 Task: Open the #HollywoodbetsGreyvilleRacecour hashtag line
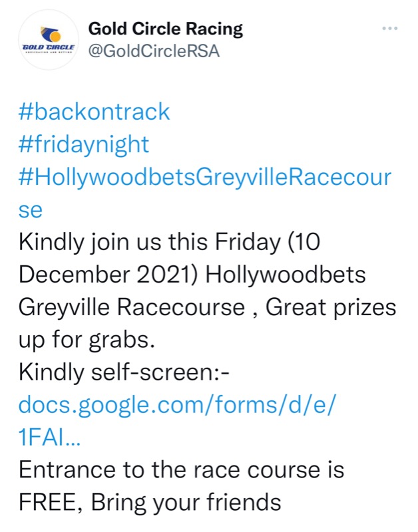click(x=204, y=177)
